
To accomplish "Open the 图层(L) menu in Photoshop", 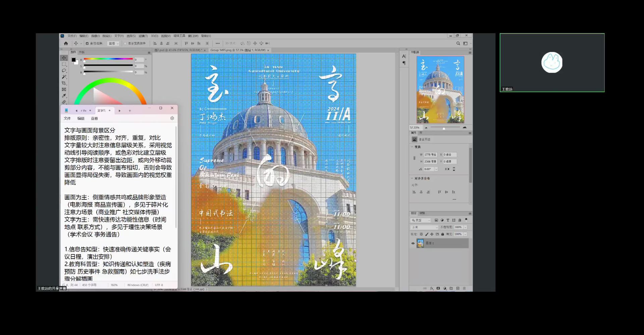I will click(107, 36).
